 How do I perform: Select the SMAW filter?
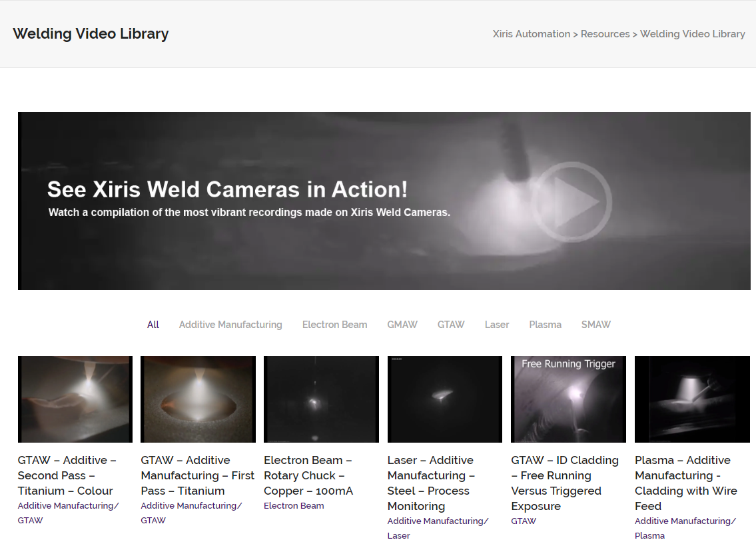(x=595, y=325)
